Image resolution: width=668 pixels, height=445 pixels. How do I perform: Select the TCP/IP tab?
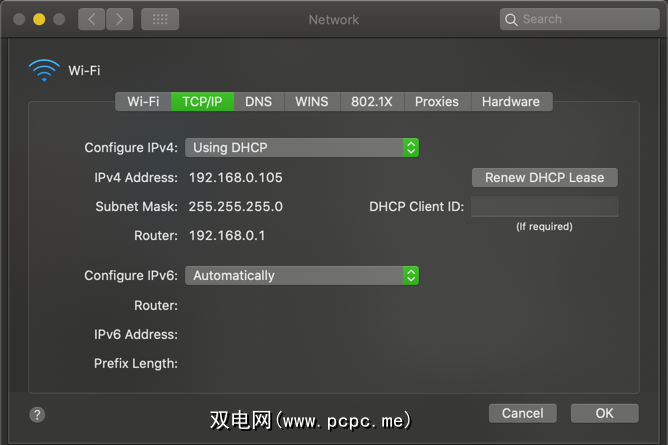(x=202, y=101)
